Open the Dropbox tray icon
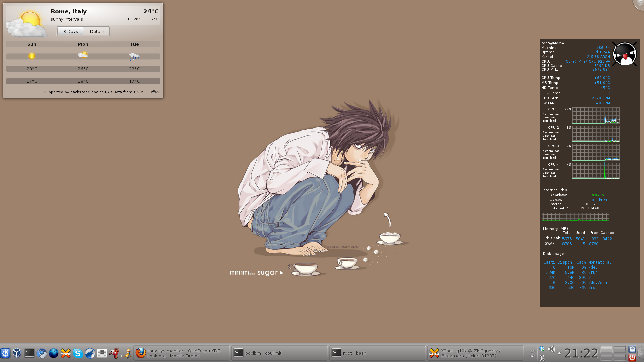Image resolution: width=644 pixels, height=362 pixels. 542,349
